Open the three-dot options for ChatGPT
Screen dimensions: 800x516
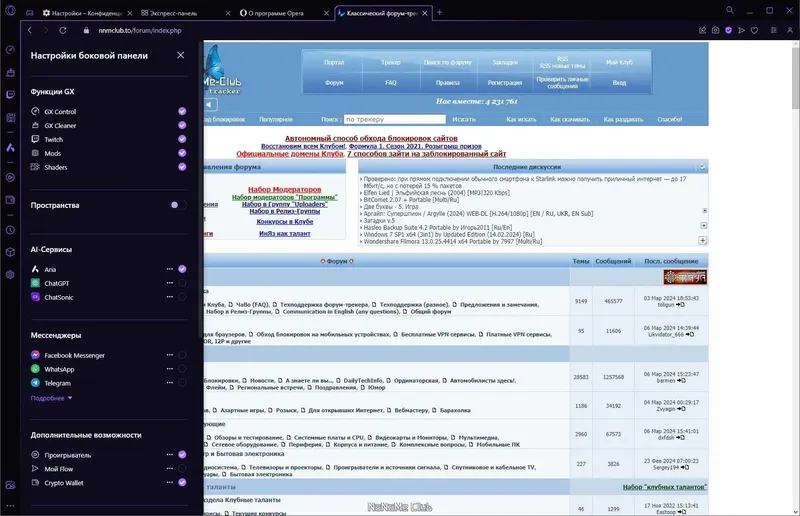click(x=170, y=283)
